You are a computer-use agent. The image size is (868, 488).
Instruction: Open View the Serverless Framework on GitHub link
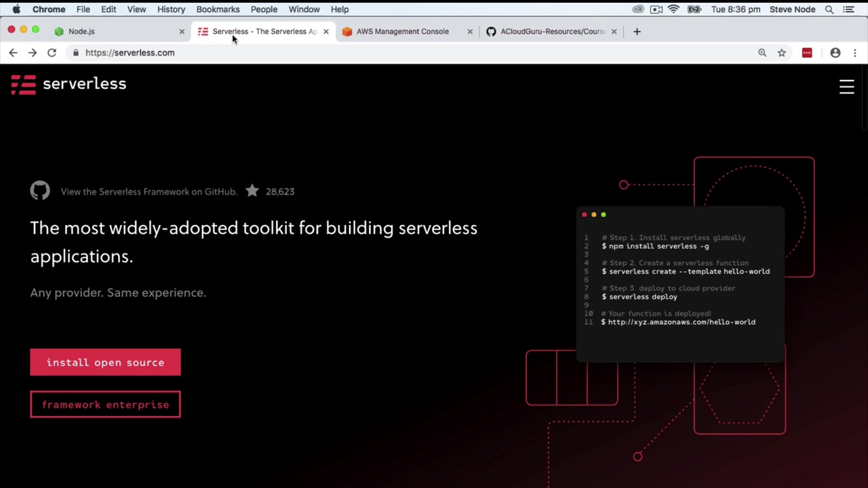(149, 192)
